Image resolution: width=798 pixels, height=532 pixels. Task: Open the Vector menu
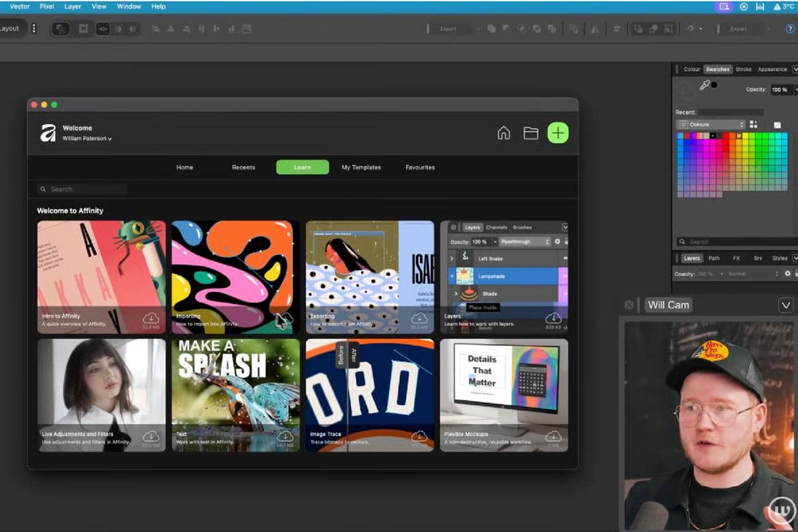click(20, 6)
